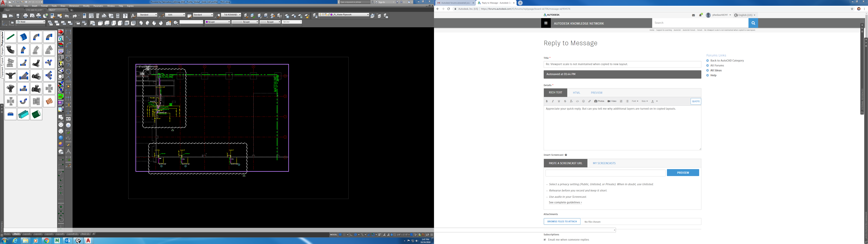Open Plot Preview in AutoCAD toolbar

(32, 16)
